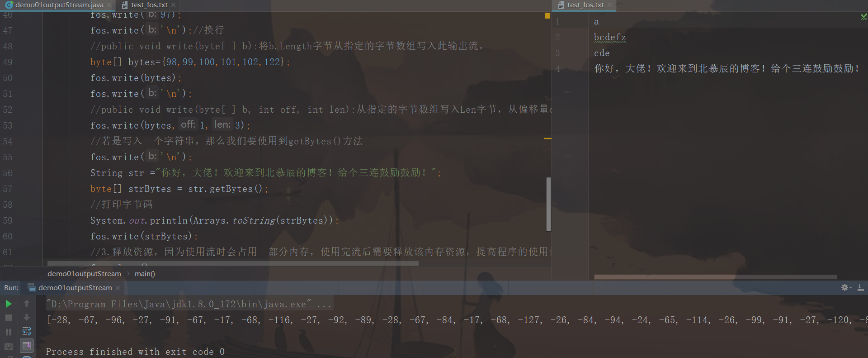Image resolution: width=868 pixels, height=358 pixels.
Task: Click text file icon on right test_fos.txt tab
Action: [x=561, y=5]
